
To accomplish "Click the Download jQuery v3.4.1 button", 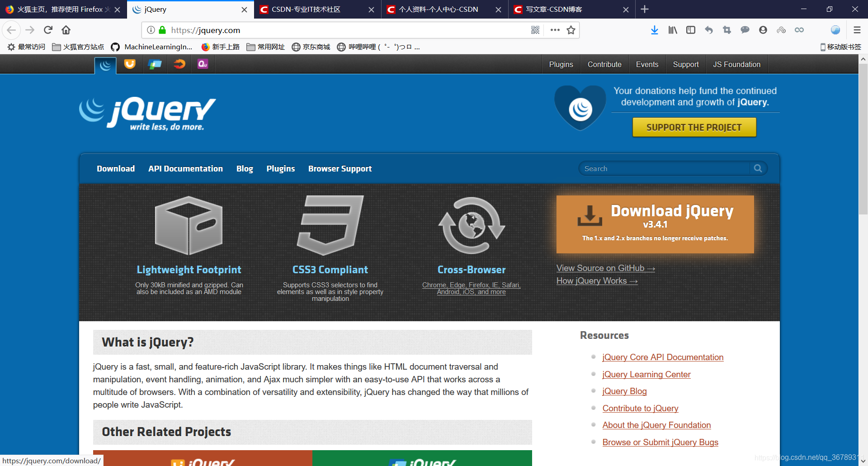I will (x=655, y=224).
